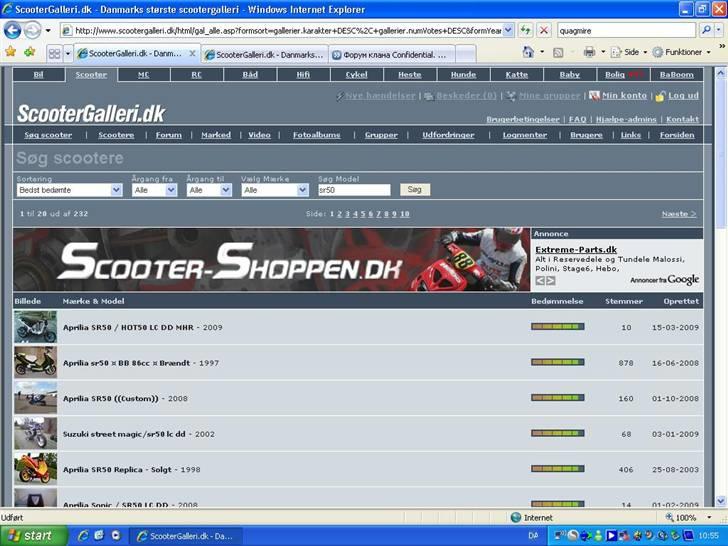Open the Forum menu item
Image resolution: width=728 pixels, height=546 pixels.
tap(169, 135)
